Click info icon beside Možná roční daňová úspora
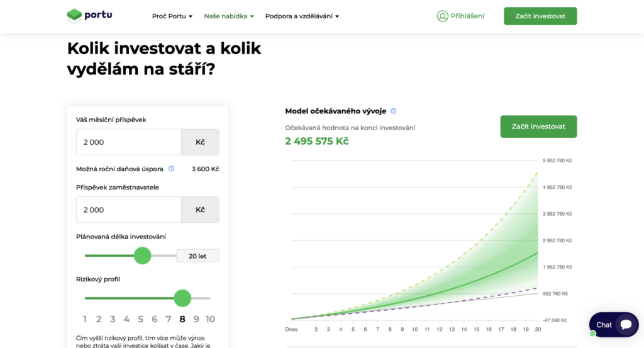The width and height of the screenshot is (644, 348). coord(171,169)
